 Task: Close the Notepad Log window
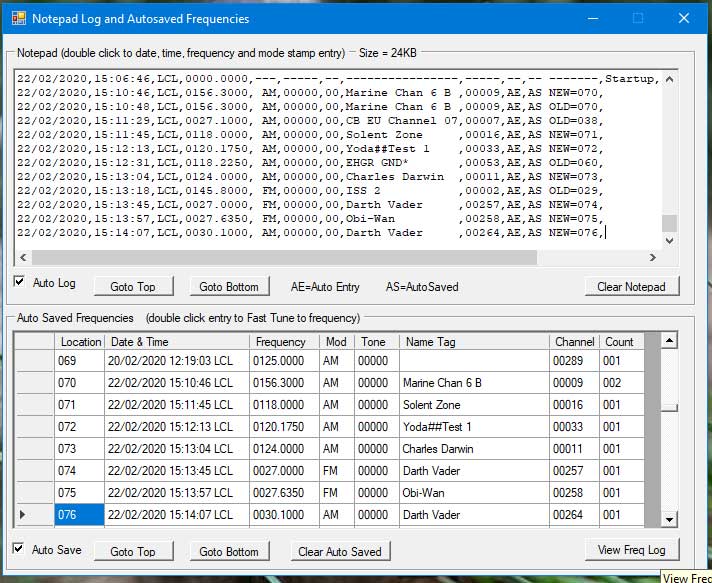coord(684,18)
